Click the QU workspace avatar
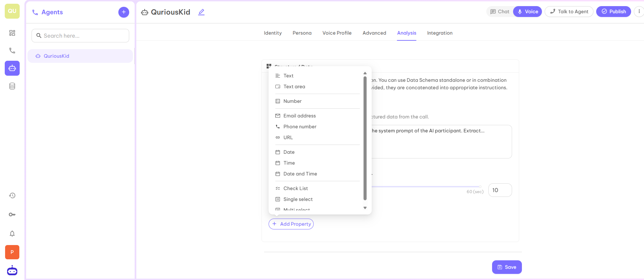The width and height of the screenshot is (644, 280). coord(12,11)
